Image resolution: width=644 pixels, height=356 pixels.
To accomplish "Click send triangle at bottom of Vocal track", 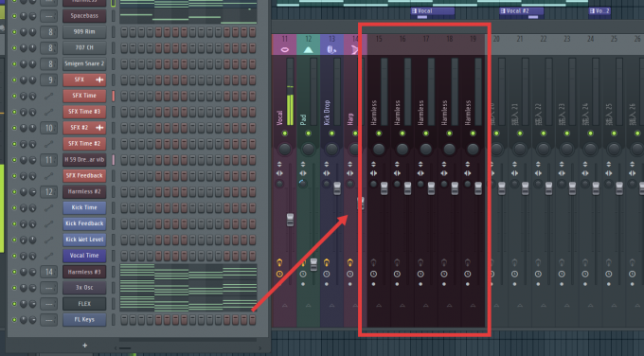I will [x=285, y=306].
